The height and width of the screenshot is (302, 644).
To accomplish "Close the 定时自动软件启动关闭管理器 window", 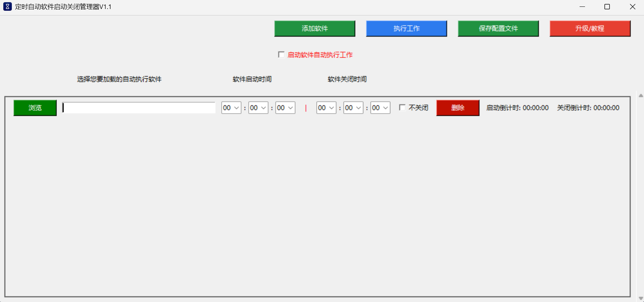I will [x=632, y=7].
